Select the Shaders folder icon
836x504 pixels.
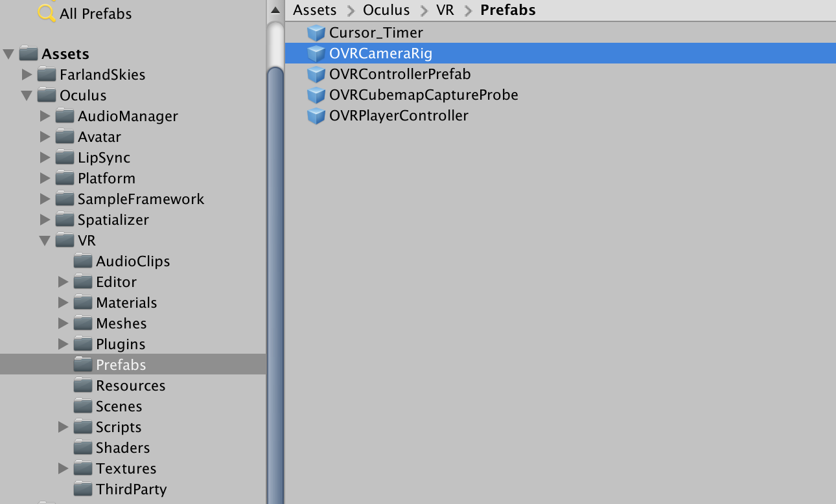83,448
